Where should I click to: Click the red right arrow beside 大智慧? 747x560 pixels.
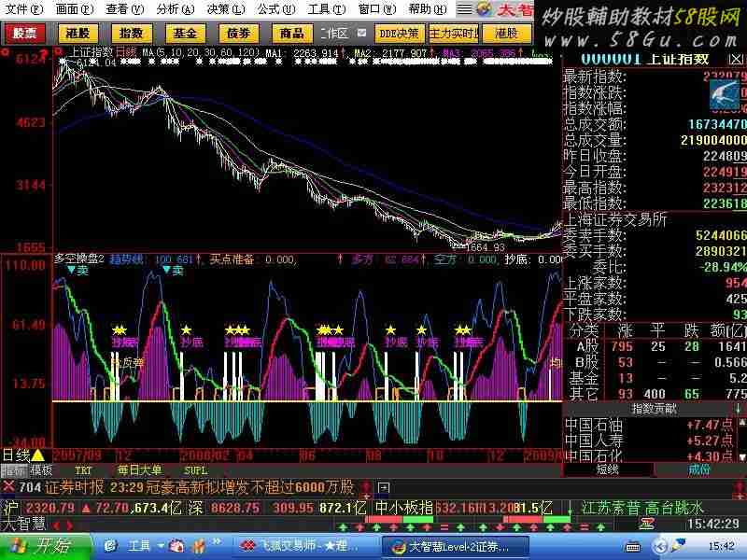(70, 525)
